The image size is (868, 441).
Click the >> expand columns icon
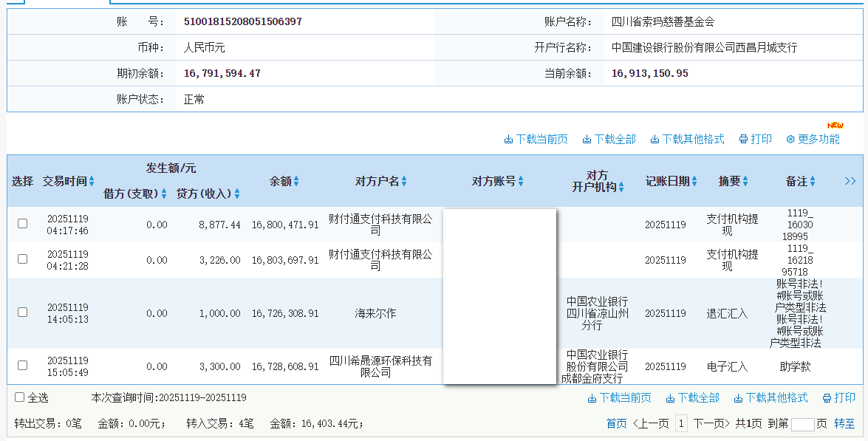(x=850, y=181)
